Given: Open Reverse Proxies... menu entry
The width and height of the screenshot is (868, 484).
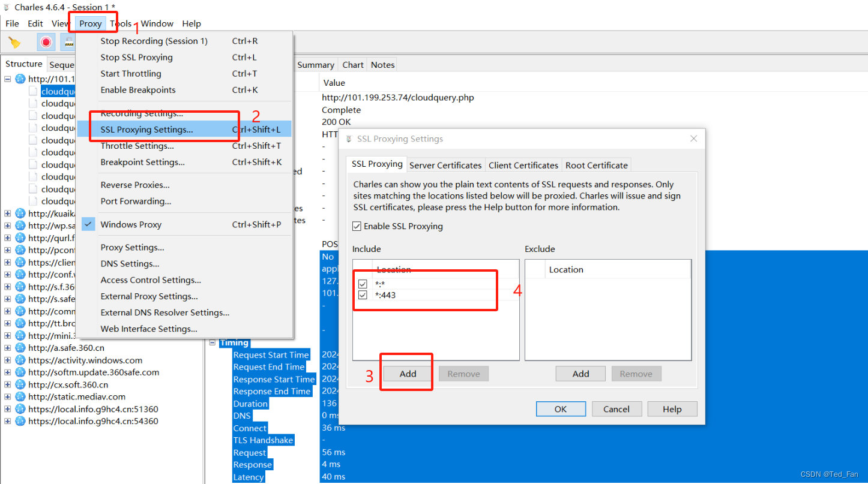Looking at the screenshot, I should point(185,185).
